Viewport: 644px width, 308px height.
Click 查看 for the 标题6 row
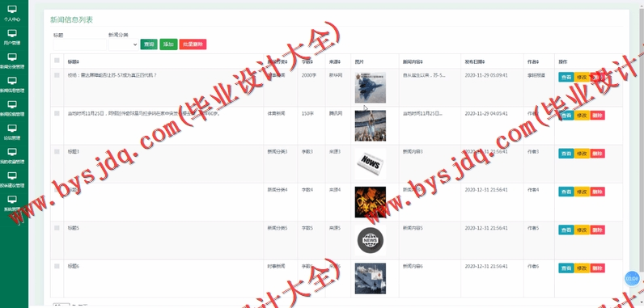tap(566, 268)
